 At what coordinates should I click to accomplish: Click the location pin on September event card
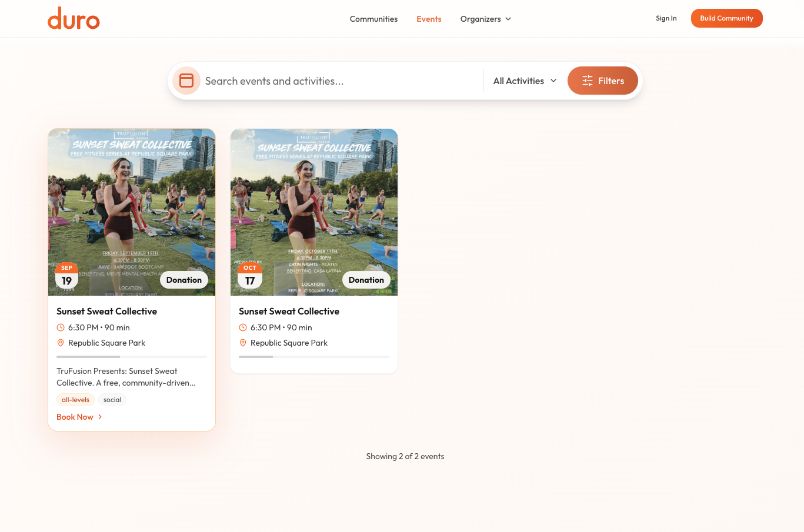click(61, 343)
